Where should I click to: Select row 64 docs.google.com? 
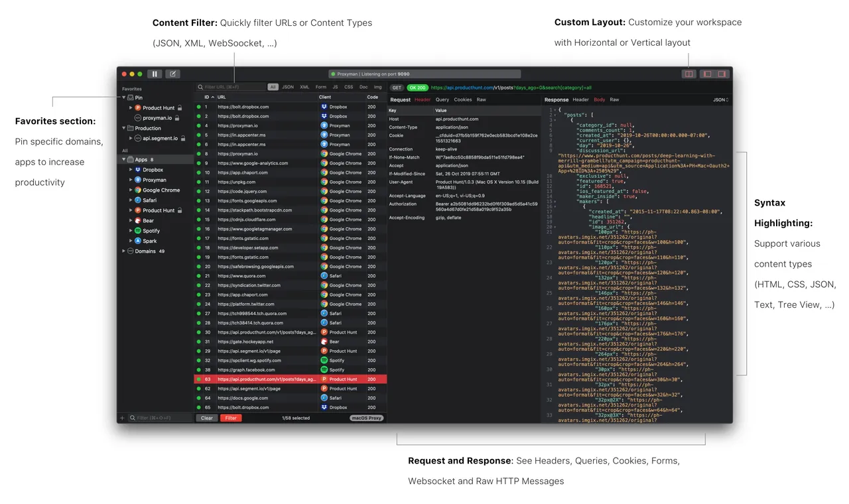click(291, 398)
